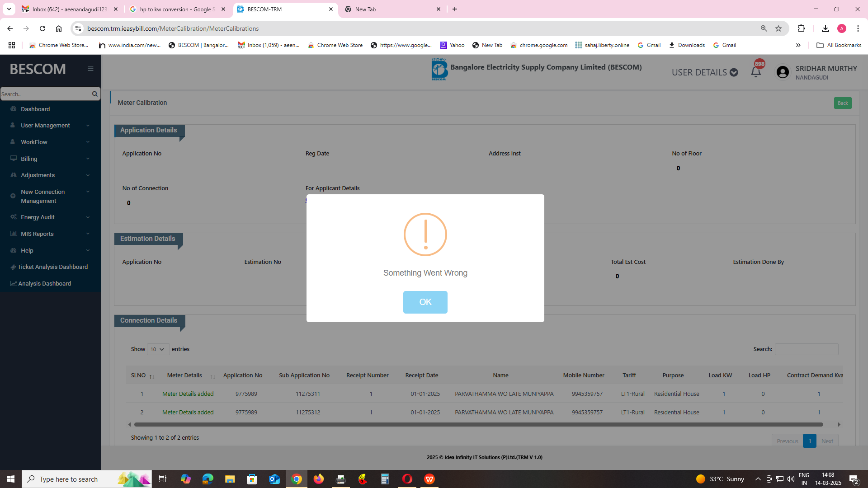Switch to the Gmail Inbox (642) tab
Viewport: 868px width, 488px height.
(69, 9)
